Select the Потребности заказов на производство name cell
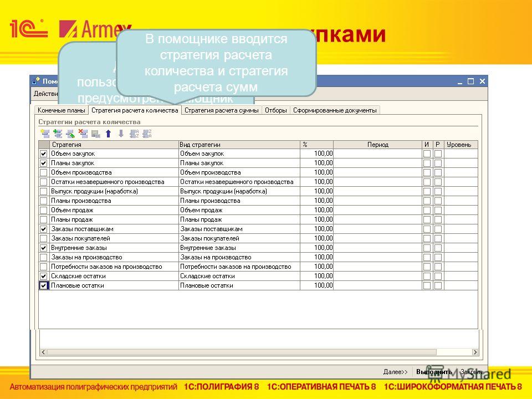532x399 pixels. pyautogui.click(x=114, y=267)
